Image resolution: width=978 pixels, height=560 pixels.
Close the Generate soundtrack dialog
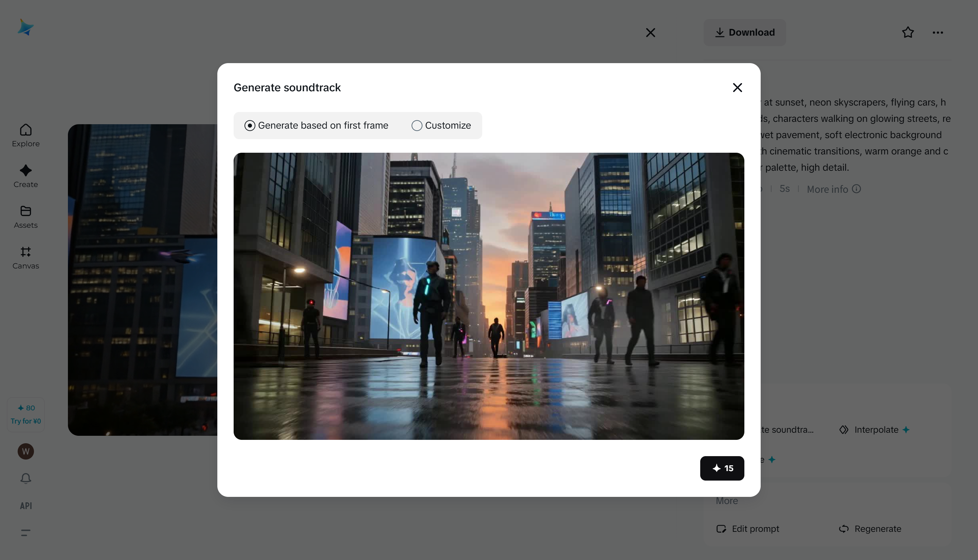737,88
